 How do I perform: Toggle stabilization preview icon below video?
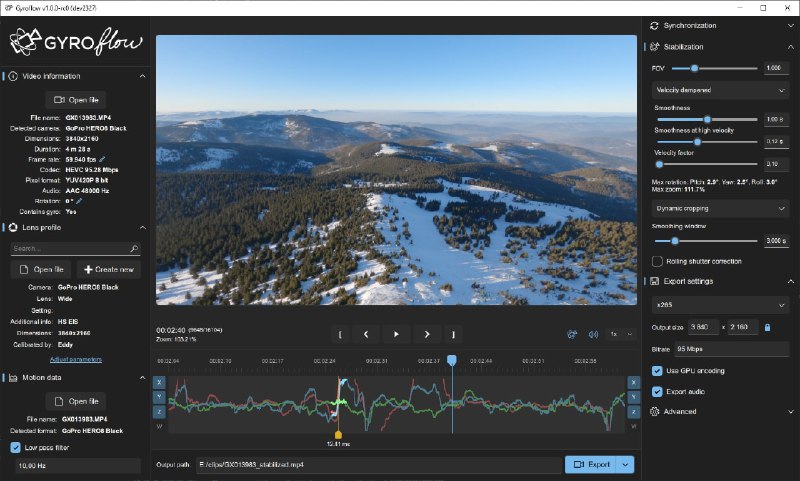[572, 334]
